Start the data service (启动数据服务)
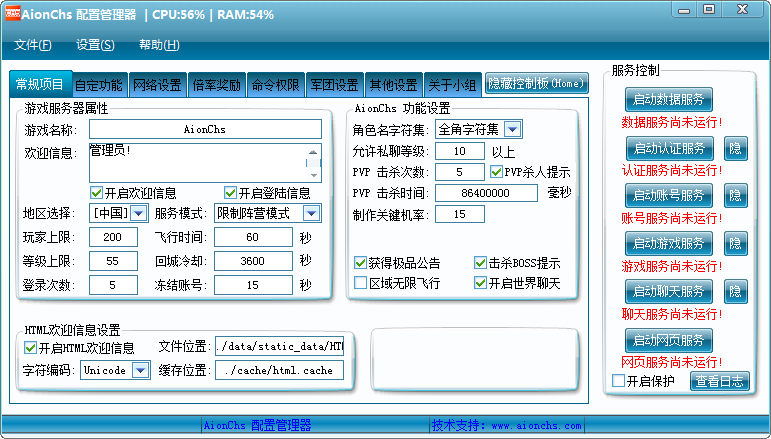Image resolution: width=771 pixels, height=439 pixels. click(669, 99)
